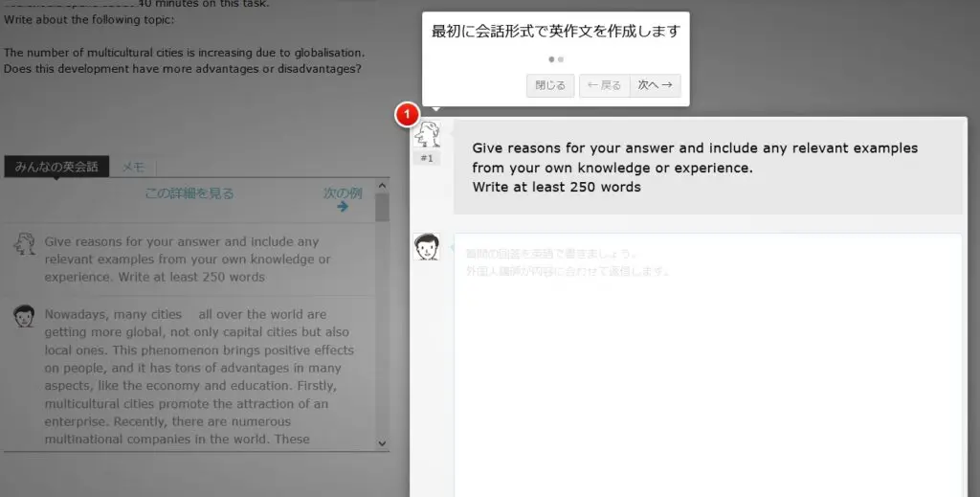
Task: Open the この詳細を見る link
Action: [x=189, y=193]
